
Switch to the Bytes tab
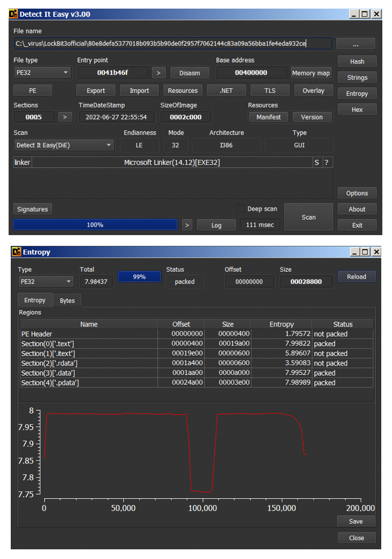[67, 301]
